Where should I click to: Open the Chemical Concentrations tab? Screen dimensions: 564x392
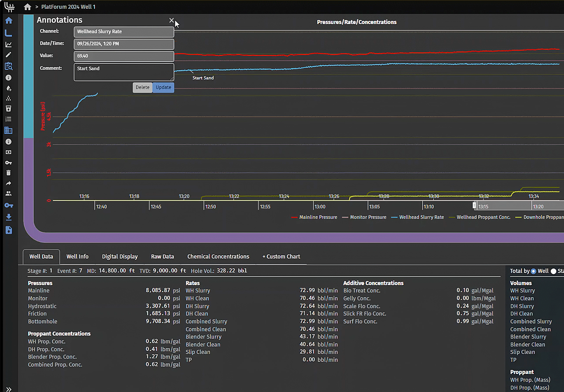(218, 256)
